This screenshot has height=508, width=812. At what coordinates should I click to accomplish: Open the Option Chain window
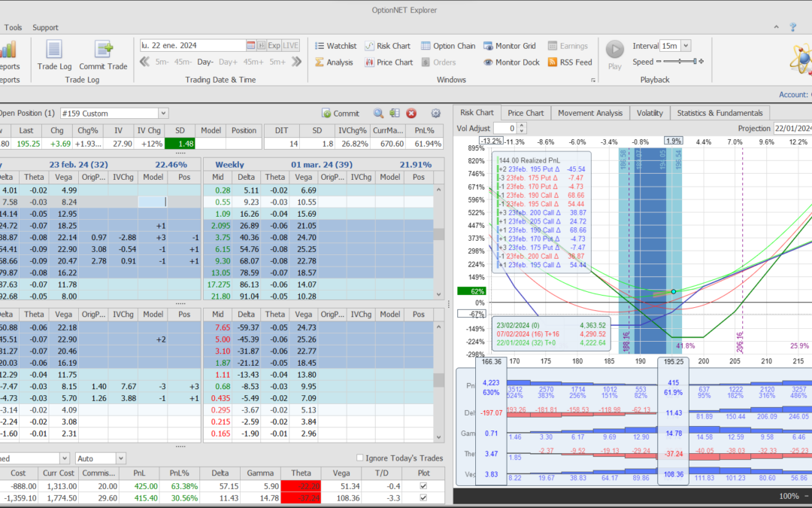point(448,46)
